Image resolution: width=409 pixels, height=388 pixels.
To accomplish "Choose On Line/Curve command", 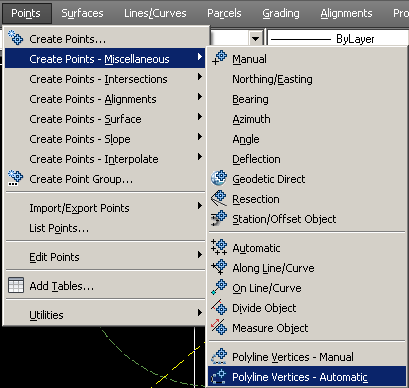I will 307,288.
